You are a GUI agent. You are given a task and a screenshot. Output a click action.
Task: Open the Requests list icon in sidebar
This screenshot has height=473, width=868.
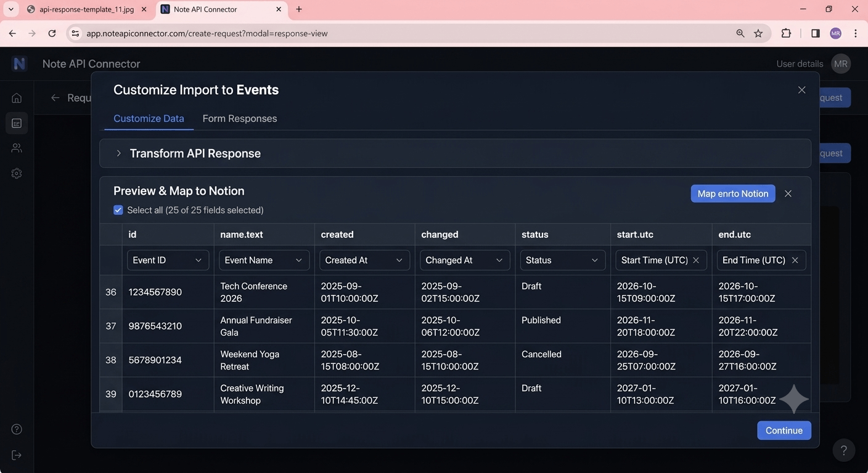(x=17, y=123)
